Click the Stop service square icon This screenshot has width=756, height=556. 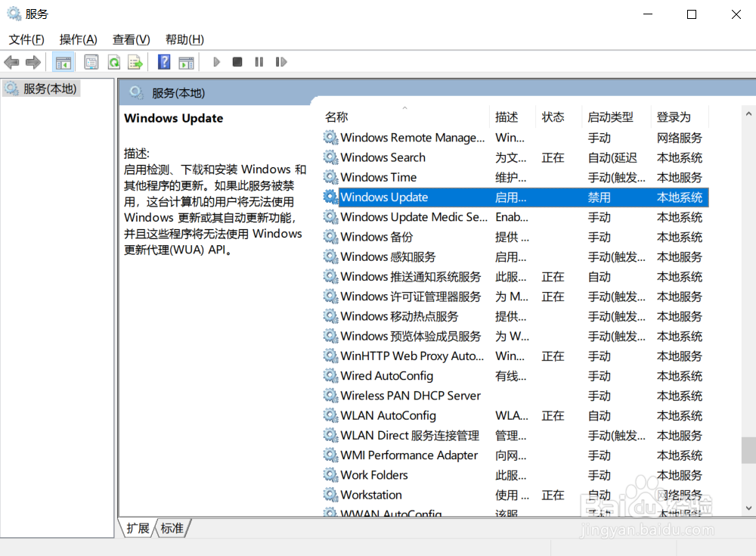pyautogui.click(x=237, y=62)
